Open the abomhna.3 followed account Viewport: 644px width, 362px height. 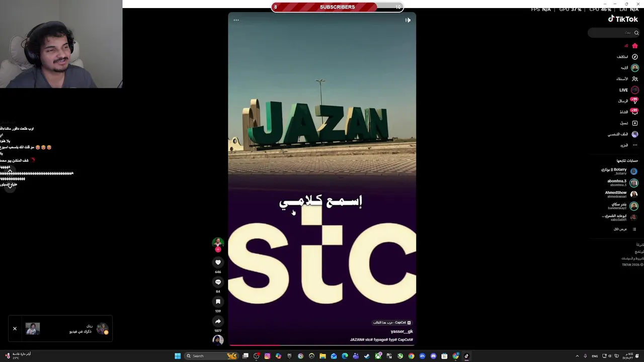[622, 183]
